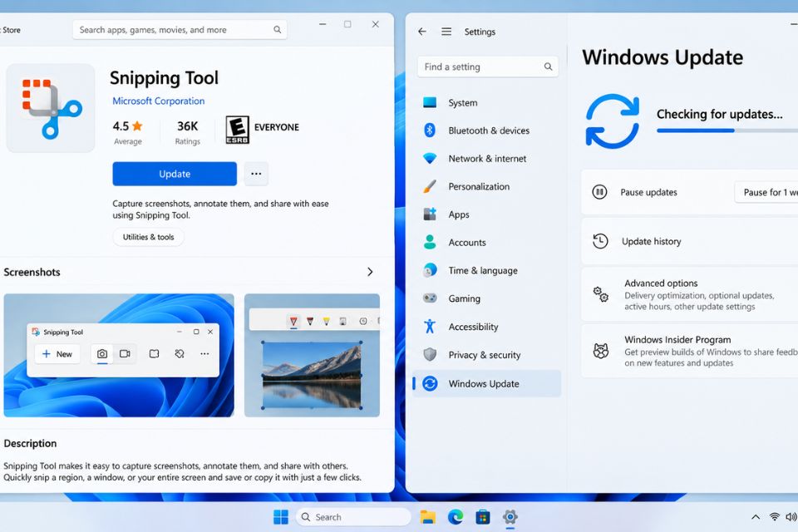Open first Snipping Tool window screenshot thumbnail
798x532 pixels.
click(119, 355)
